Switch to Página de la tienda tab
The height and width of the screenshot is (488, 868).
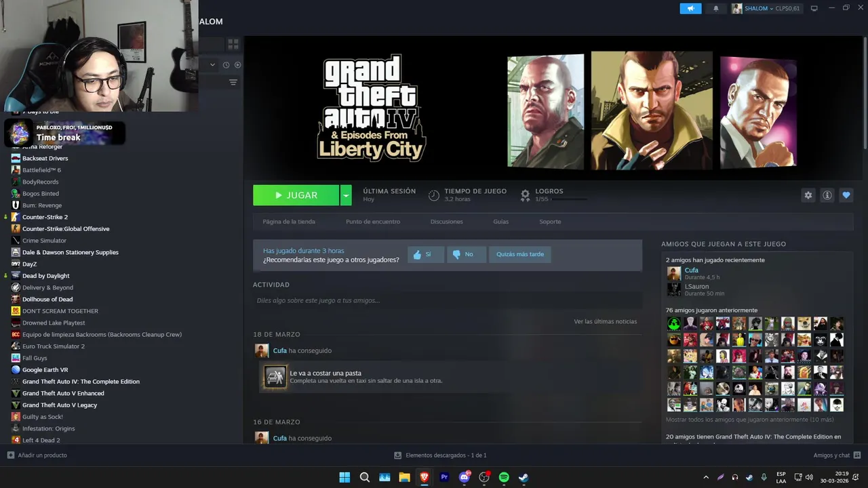[x=289, y=222]
